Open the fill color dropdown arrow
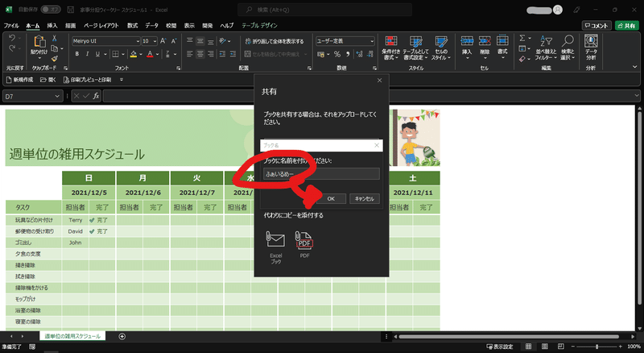The image size is (644, 353). (x=140, y=54)
